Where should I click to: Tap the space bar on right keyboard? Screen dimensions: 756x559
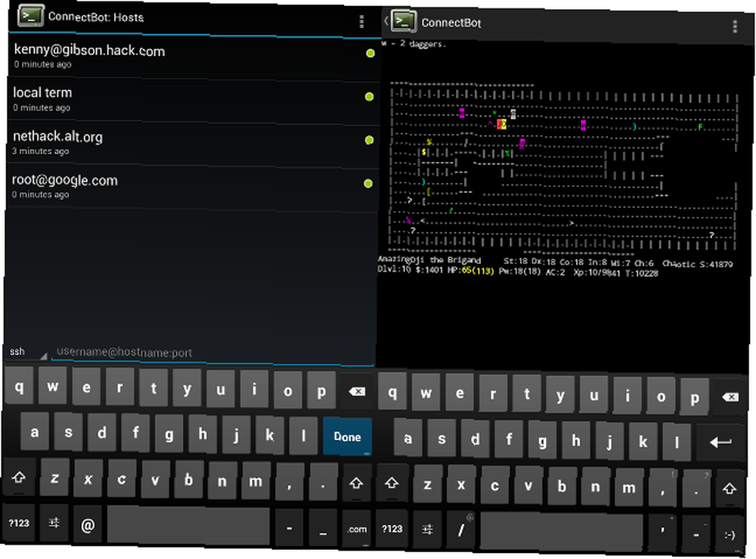561,533
